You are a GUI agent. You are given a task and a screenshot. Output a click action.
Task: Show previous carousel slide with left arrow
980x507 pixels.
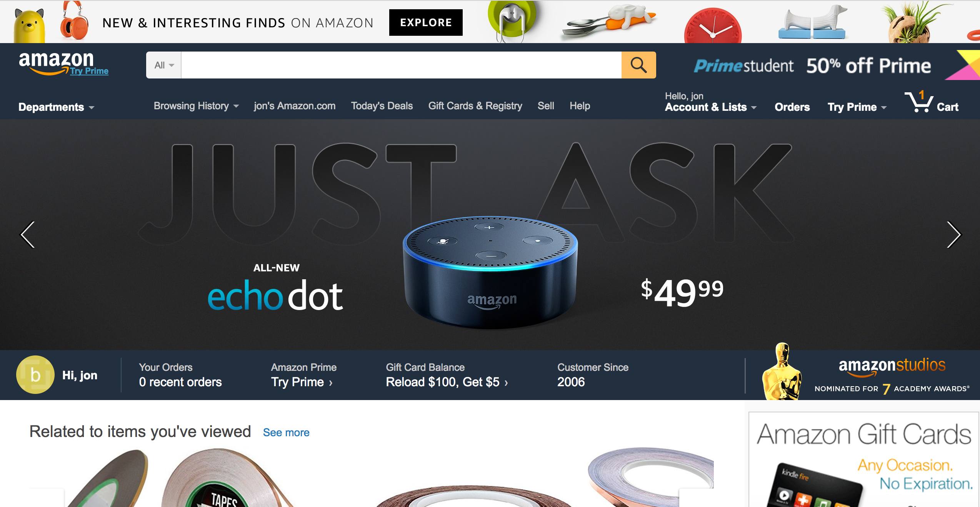[x=28, y=235]
